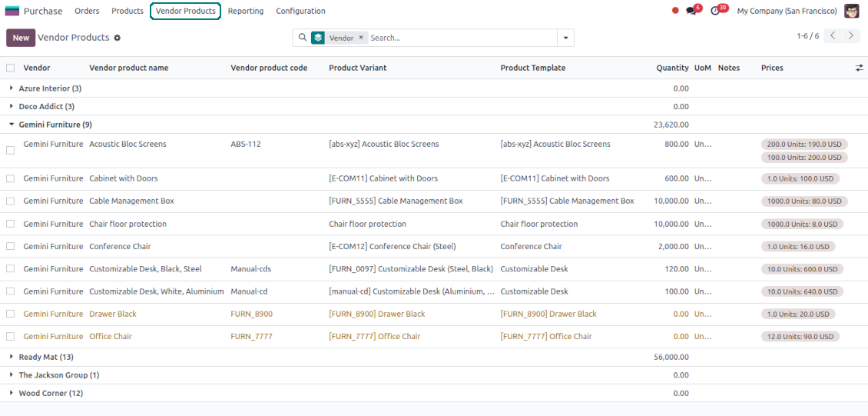Click the FURN_7777 product code cell
868x416 pixels.
point(252,336)
